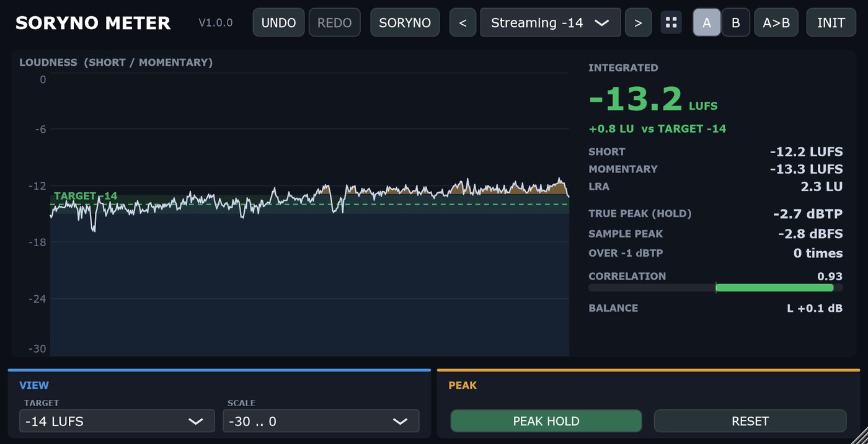Open the SCALE -30 .. 0 dropdown
Screen dimensions: 868x444
click(321, 421)
